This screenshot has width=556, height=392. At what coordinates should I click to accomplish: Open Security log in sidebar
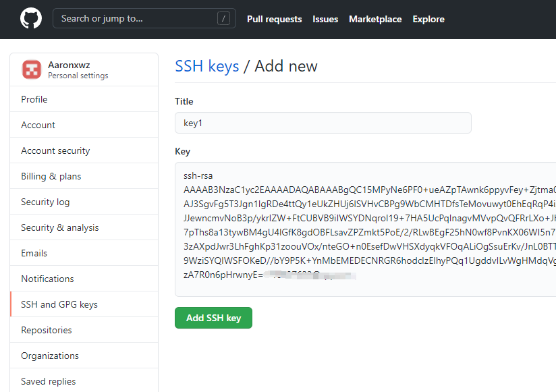tap(46, 202)
